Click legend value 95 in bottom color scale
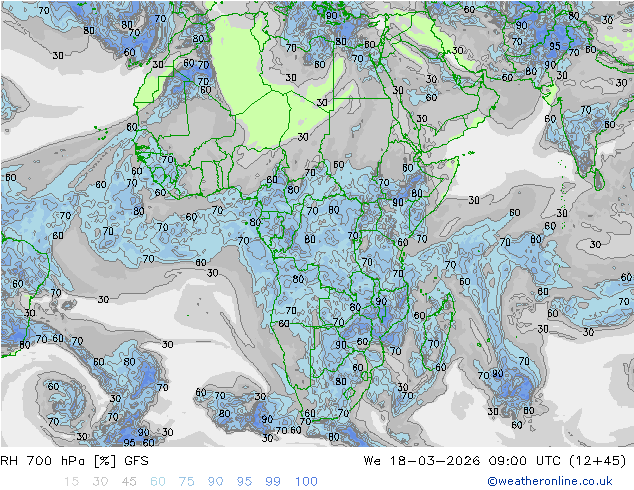 click(244, 482)
